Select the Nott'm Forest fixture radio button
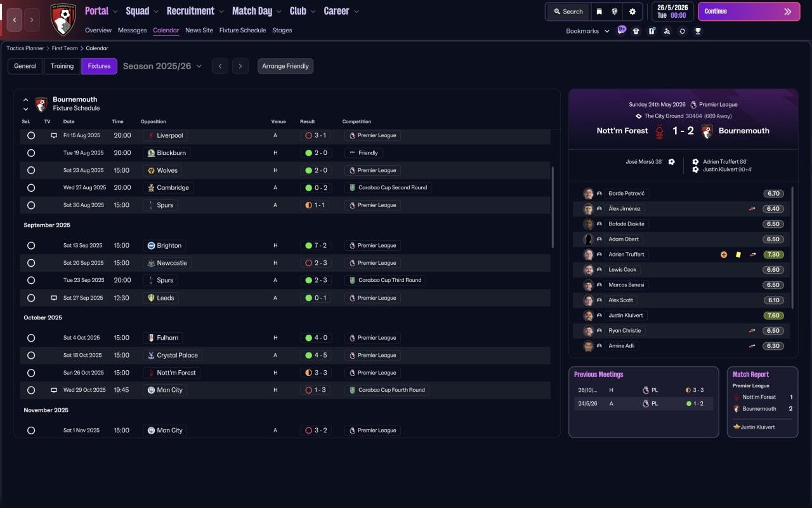Image resolution: width=812 pixels, height=508 pixels. coord(31,373)
